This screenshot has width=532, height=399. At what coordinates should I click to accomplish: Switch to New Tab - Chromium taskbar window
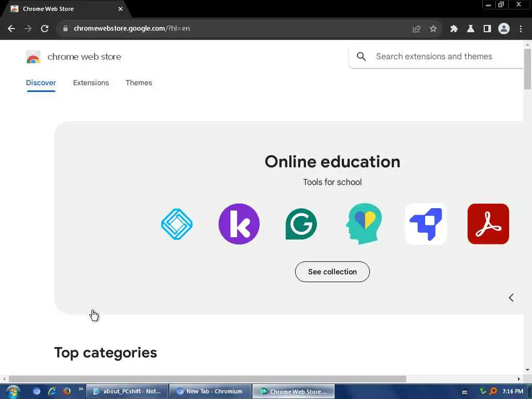pos(210,391)
